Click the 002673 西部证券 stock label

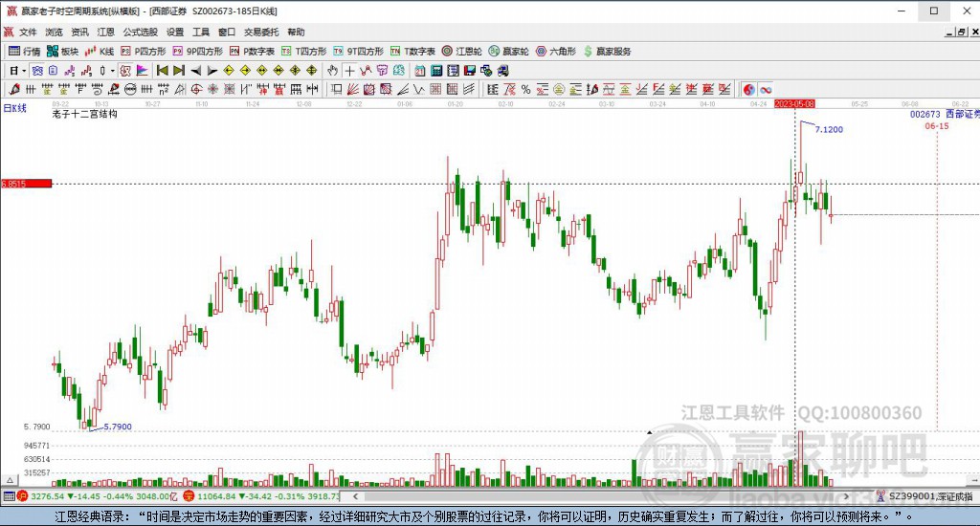[945, 115]
